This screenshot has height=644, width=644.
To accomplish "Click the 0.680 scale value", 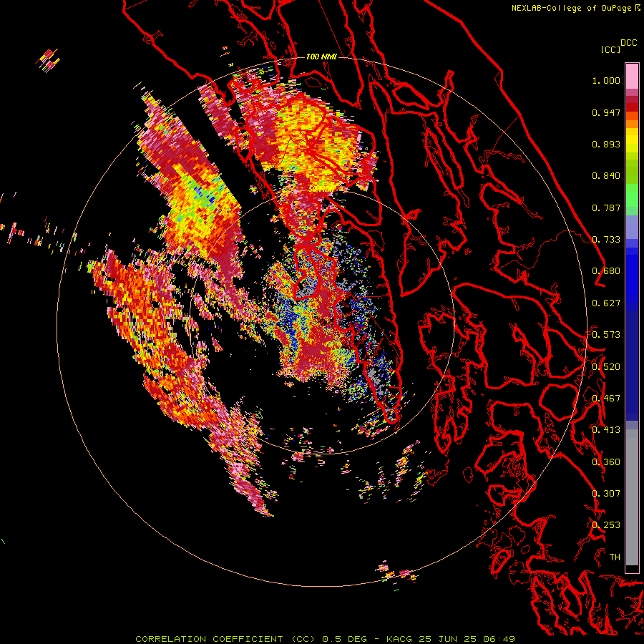I will coord(606,271).
